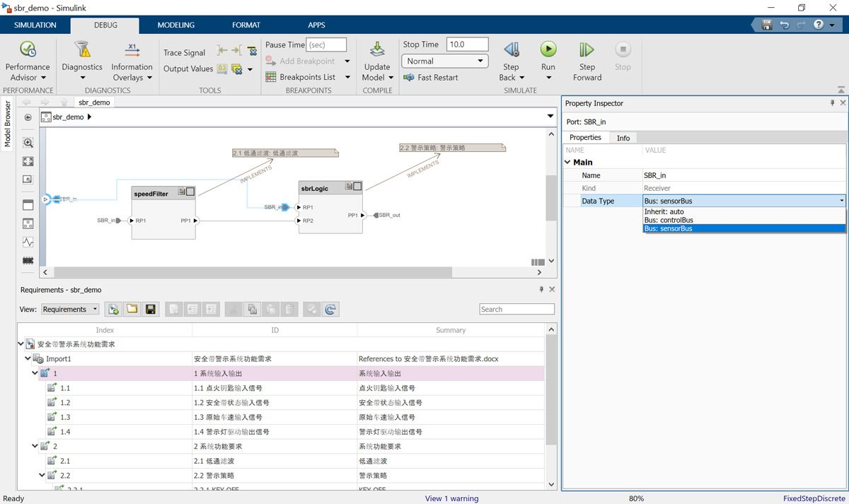Click the Fit-to-view icon in the palette sidebar

coord(28,161)
